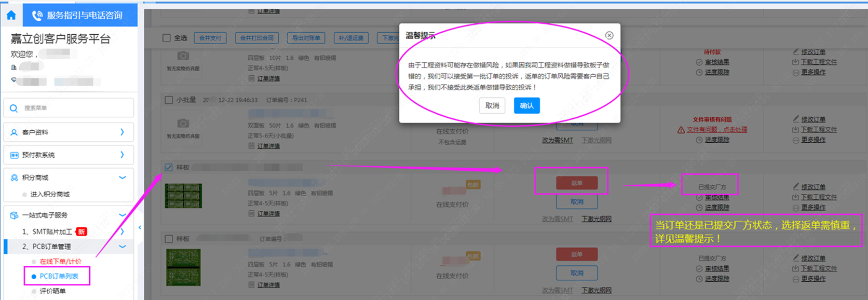
Task: Collapse the sidebar with the left arrow handle
Action: coord(140,227)
